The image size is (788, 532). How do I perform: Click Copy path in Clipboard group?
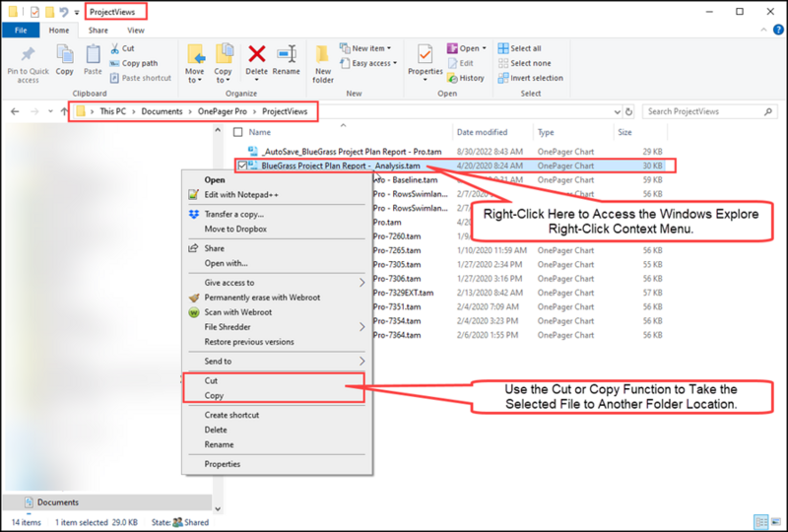coord(134,63)
